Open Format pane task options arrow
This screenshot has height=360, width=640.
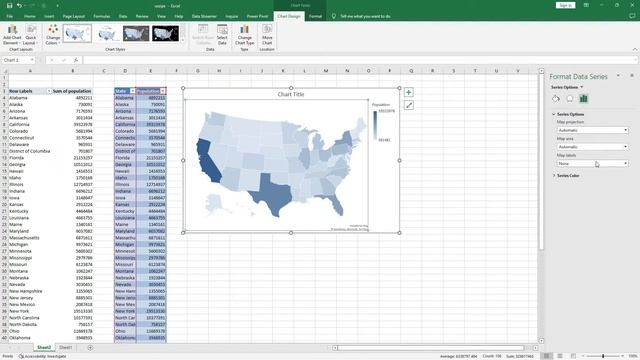[x=618, y=76]
